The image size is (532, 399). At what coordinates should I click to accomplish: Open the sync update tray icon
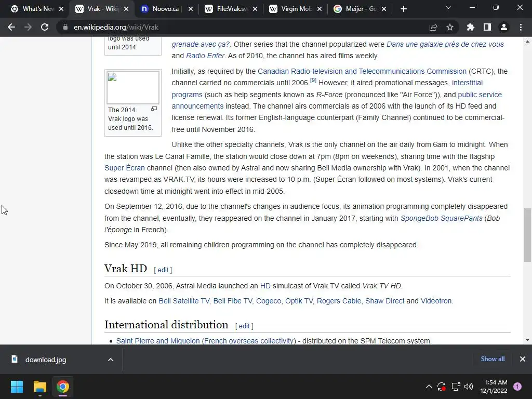click(442, 387)
